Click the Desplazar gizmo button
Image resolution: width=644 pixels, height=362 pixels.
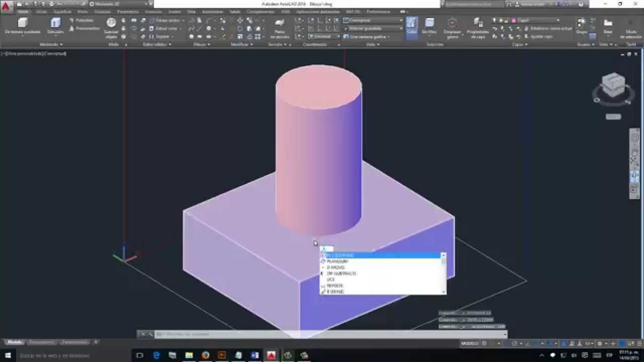coord(452,28)
